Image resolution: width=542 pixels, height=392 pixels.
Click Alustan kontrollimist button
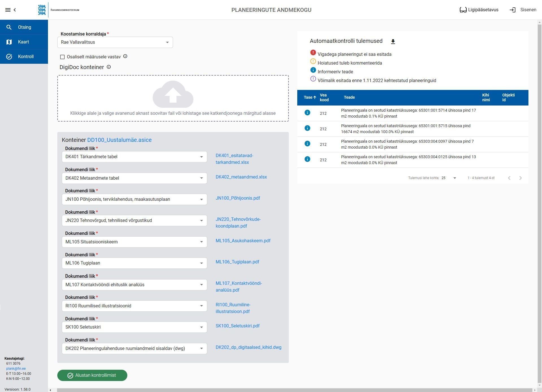click(x=92, y=375)
